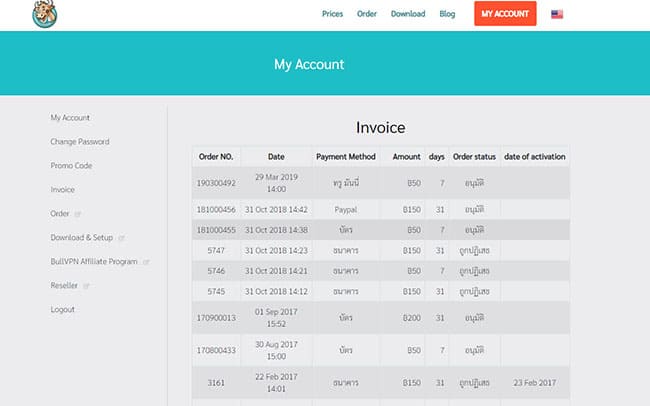Click date 31 Oct 2018 14:21

(x=276, y=271)
